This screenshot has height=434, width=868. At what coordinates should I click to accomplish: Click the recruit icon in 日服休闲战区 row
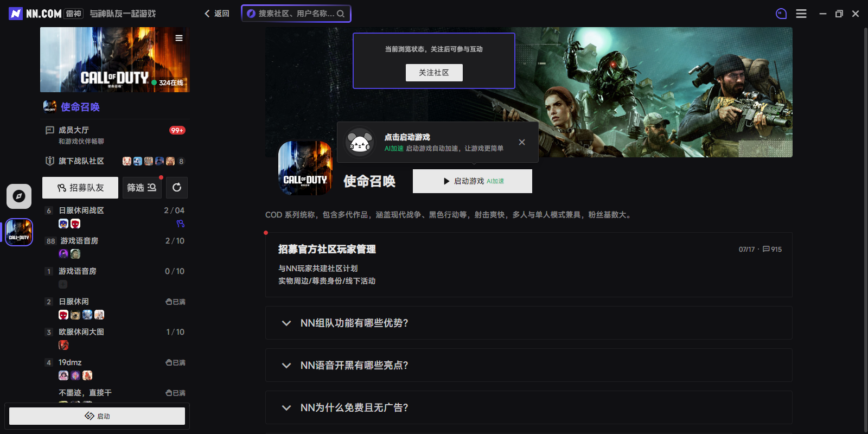181,224
